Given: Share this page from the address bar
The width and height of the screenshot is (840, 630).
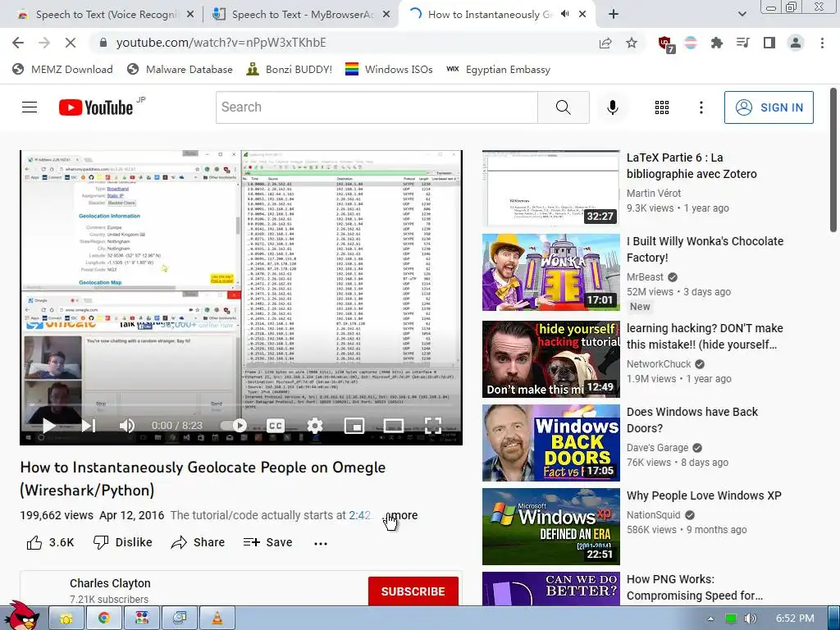Looking at the screenshot, I should click(x=605, y=43).
